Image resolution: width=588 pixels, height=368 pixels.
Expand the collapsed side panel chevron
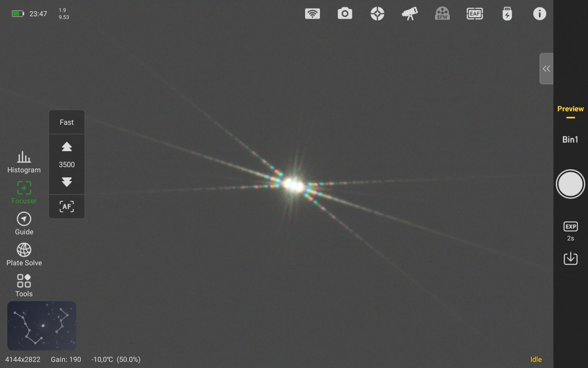[x=546, y=68]
